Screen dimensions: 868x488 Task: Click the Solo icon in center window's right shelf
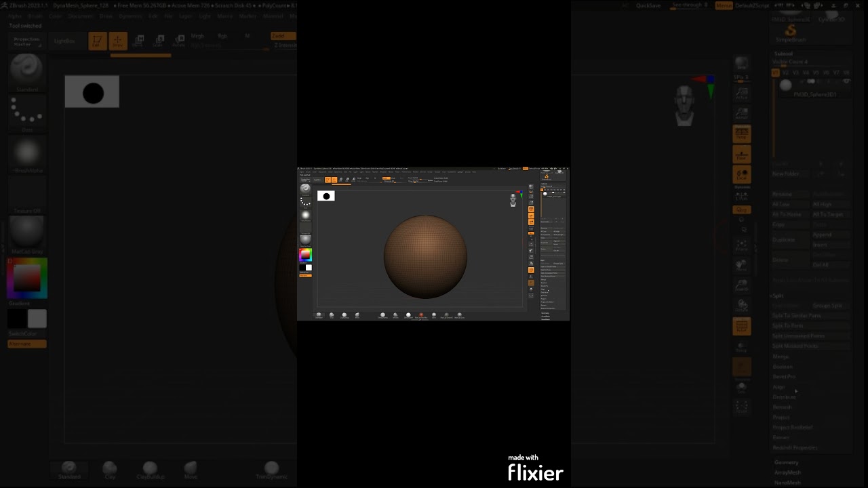click(531, 289)
